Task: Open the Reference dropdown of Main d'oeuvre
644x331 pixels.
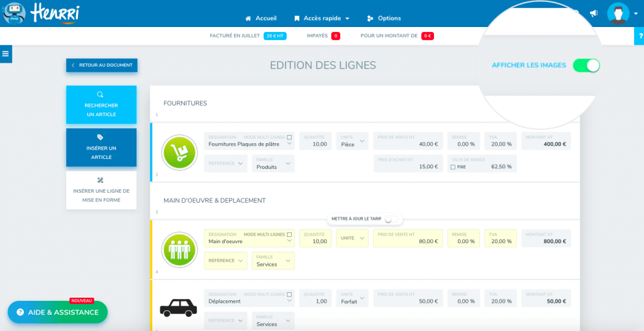Action: (225, 261)
